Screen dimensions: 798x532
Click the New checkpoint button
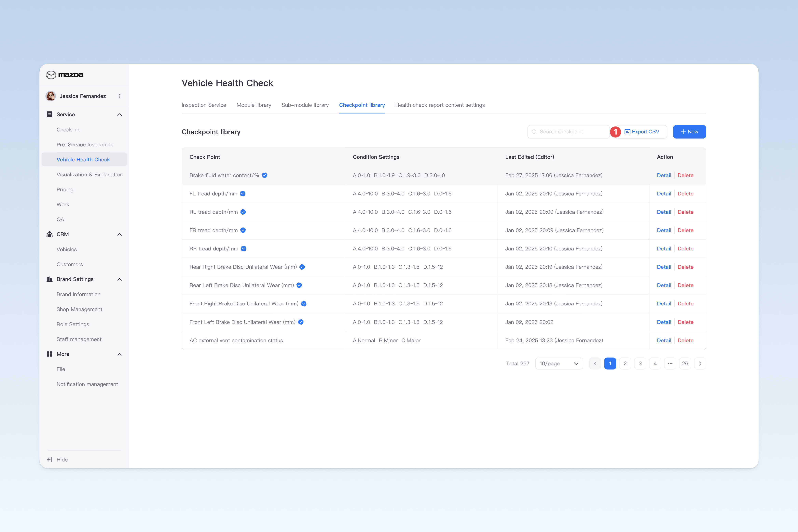689,132
